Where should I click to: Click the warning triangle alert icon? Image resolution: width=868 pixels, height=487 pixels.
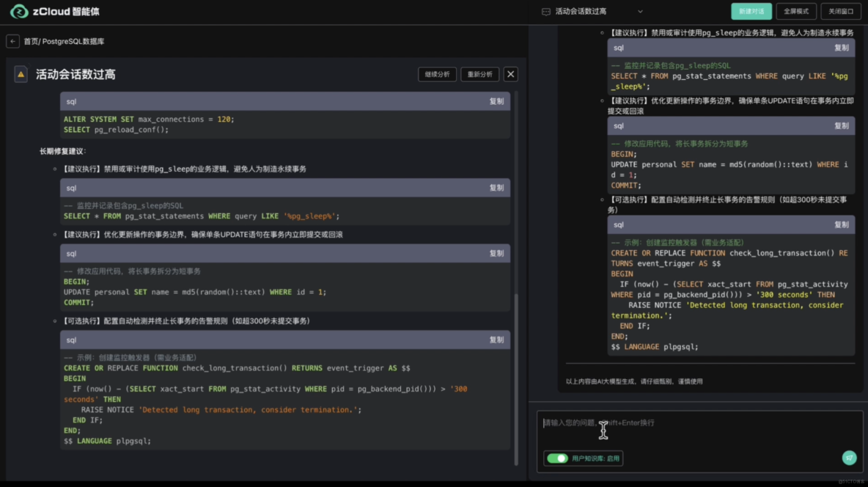coord(21,74)
